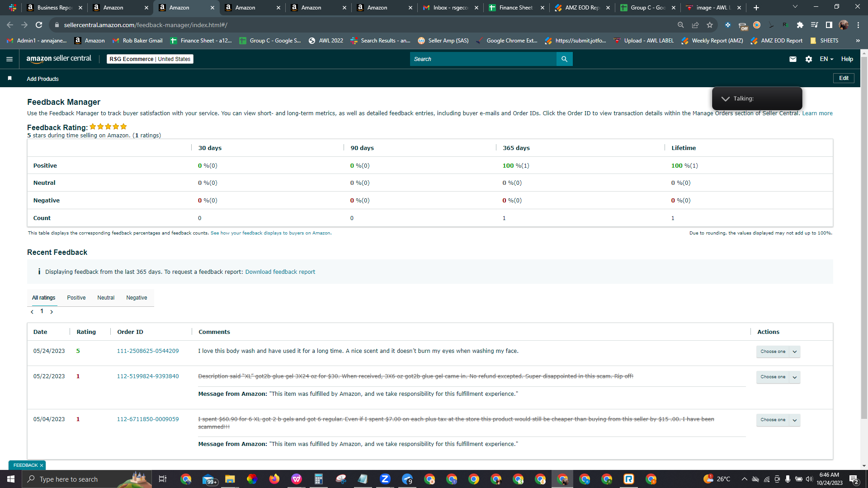Bookmark this page with the star icon

pyautogui.click(x=710, y=25)
